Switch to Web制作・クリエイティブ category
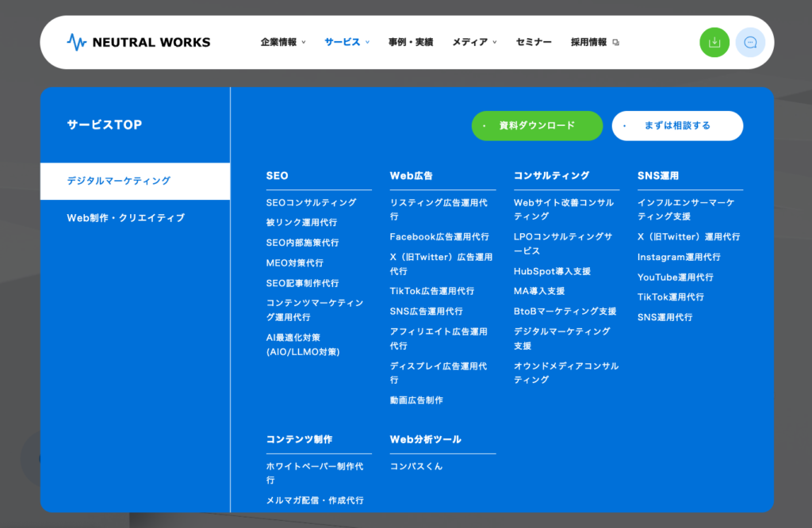Viewport: 812px width, 528px height. click(125, 218)
